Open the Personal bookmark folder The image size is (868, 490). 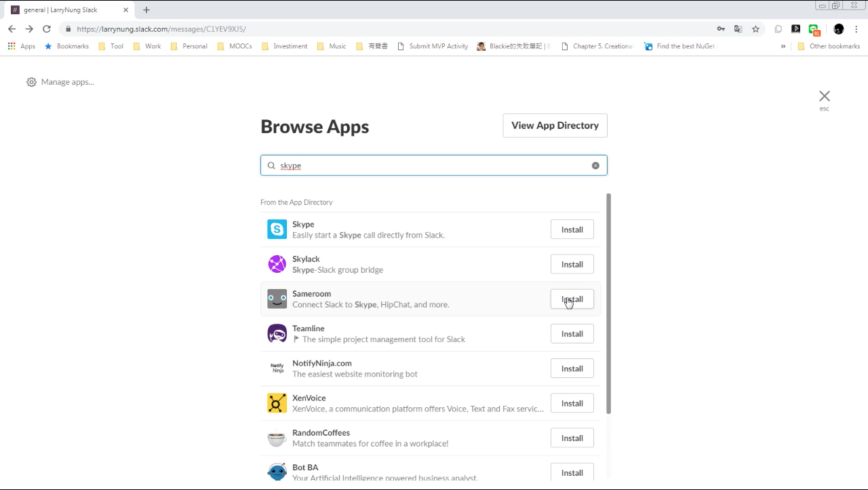coord(189,46)
